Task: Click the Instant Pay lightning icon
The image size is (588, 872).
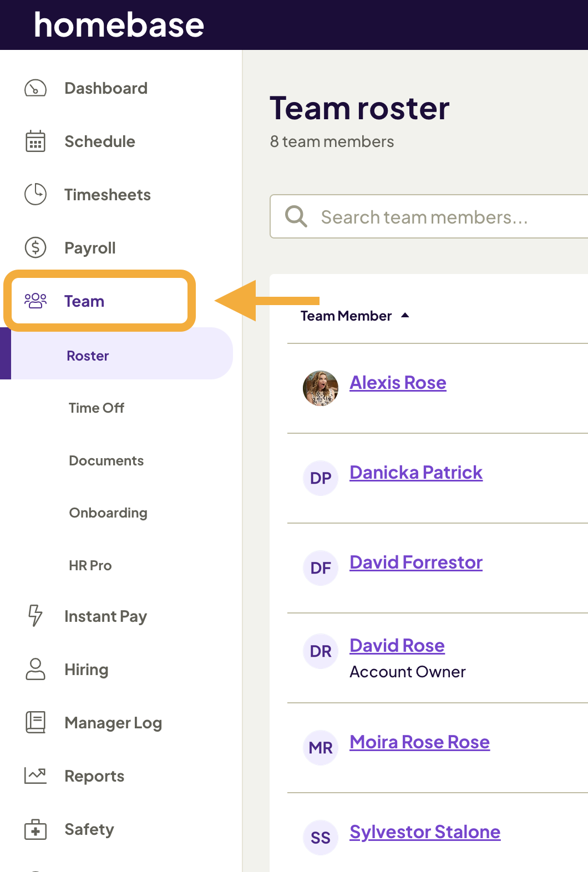Action: 36,616
